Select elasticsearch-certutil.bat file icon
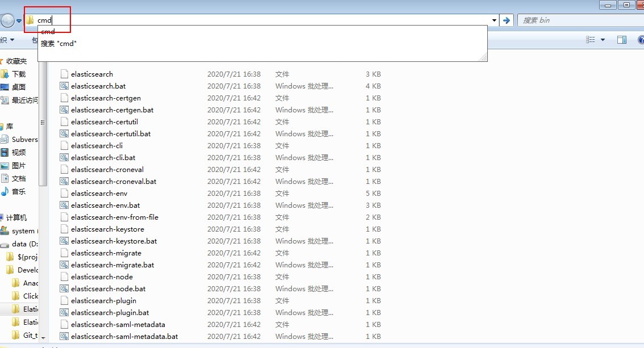This screenshot has width=644, height=348. 64,133
